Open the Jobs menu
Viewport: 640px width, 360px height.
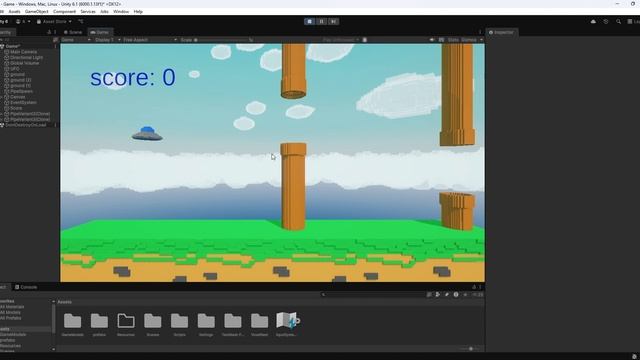tap(104, 11)
